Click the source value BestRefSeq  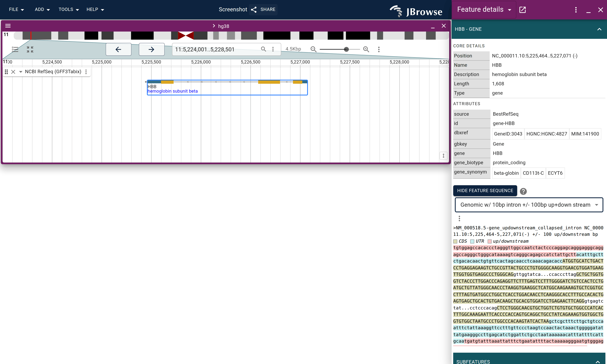click(x=505, y=114)
